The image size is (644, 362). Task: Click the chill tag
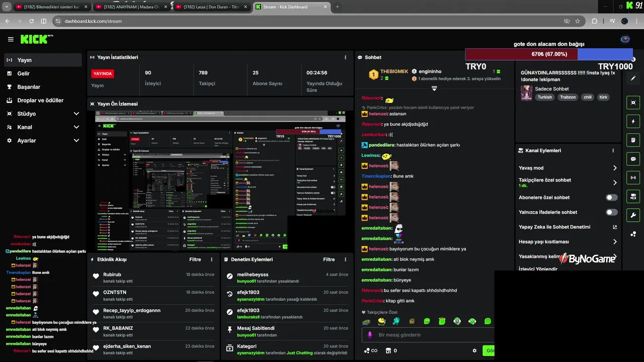coord(588,97)
